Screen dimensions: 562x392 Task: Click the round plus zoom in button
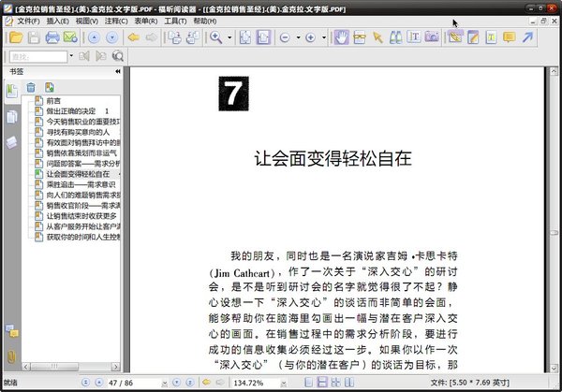(310, 37)
